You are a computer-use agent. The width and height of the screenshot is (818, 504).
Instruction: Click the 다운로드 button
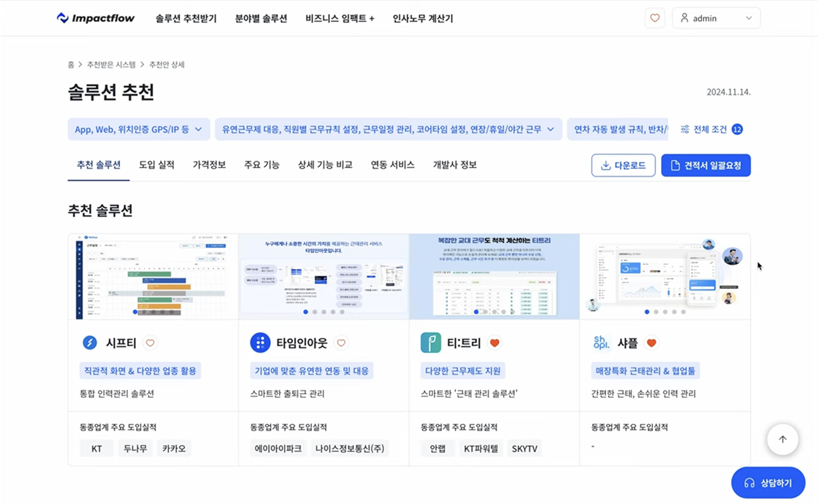(623, 165)
